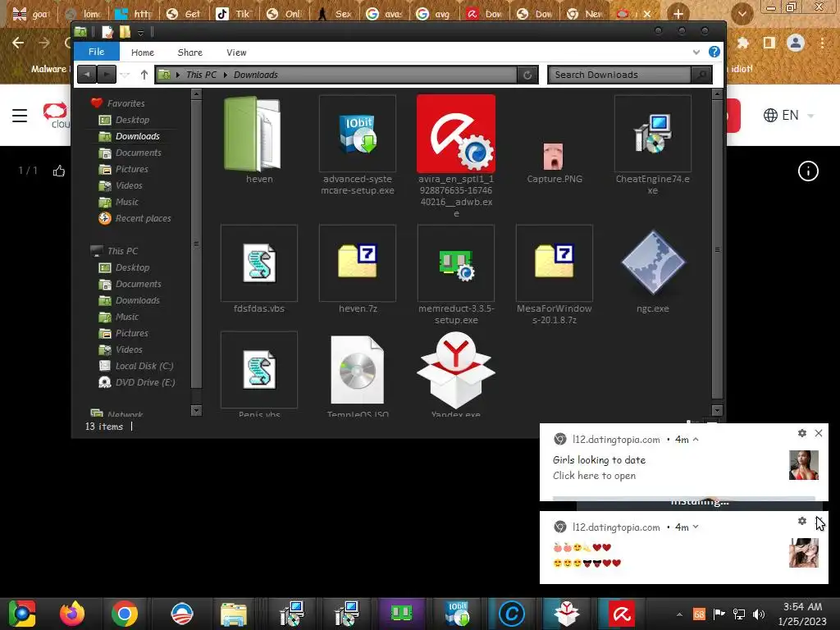Screen dimensions: 840x630
Task: Select Recent places in navigation pane
Action: (x=143, y=218)
